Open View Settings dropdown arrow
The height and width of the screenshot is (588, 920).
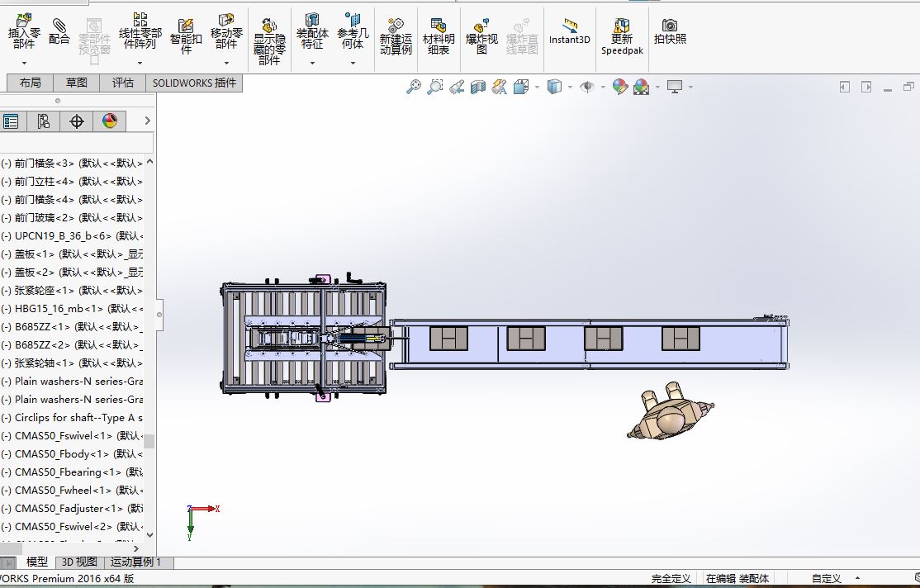690,87
